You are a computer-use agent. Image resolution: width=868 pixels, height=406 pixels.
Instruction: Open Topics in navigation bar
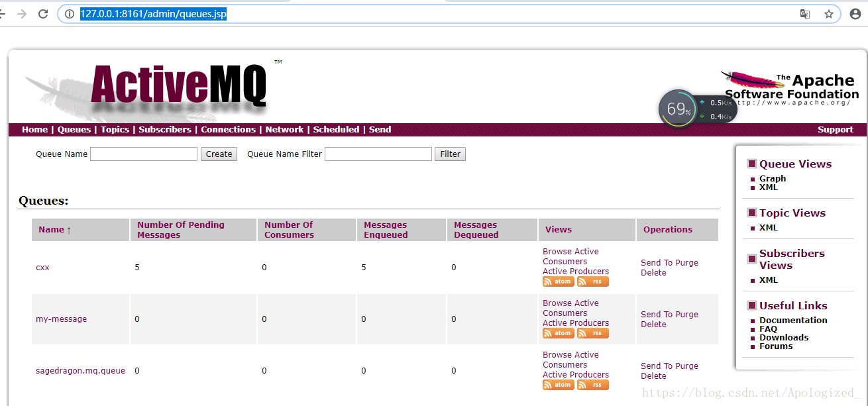[x=115, y=130]
